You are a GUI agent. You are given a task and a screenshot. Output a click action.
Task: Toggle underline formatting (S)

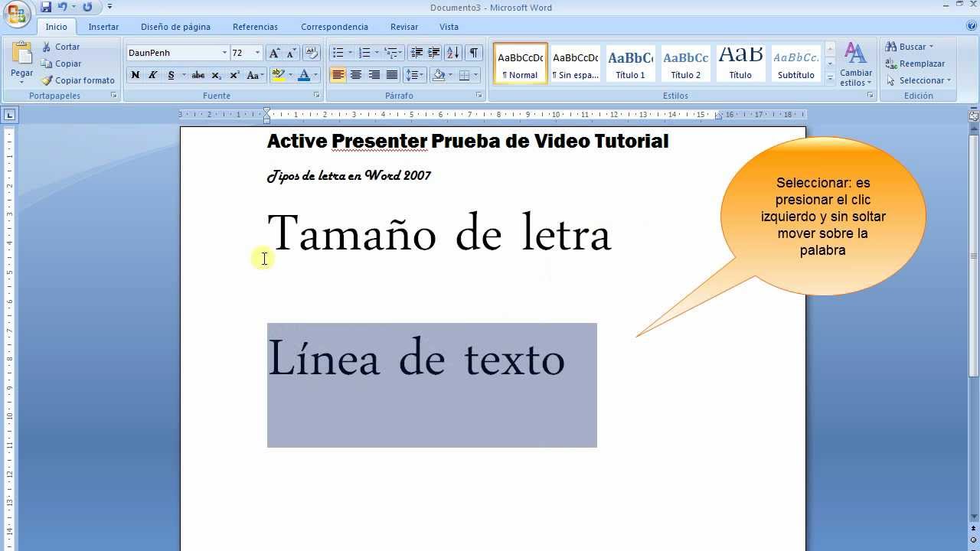tap(171, 75)
